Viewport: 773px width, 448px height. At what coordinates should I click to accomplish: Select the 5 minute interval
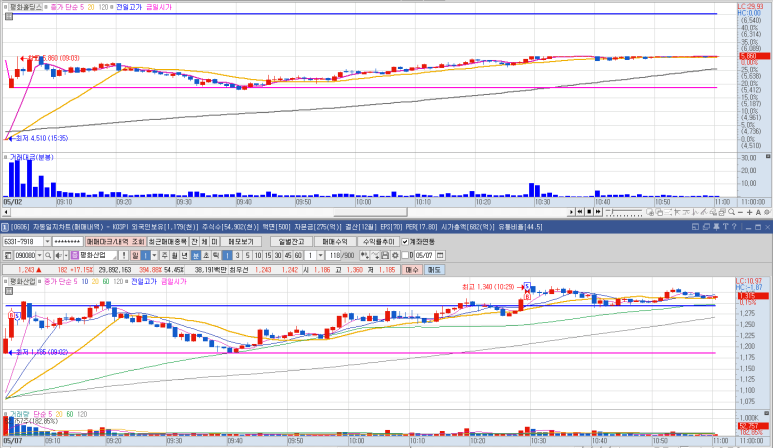(x=247, y=255)
